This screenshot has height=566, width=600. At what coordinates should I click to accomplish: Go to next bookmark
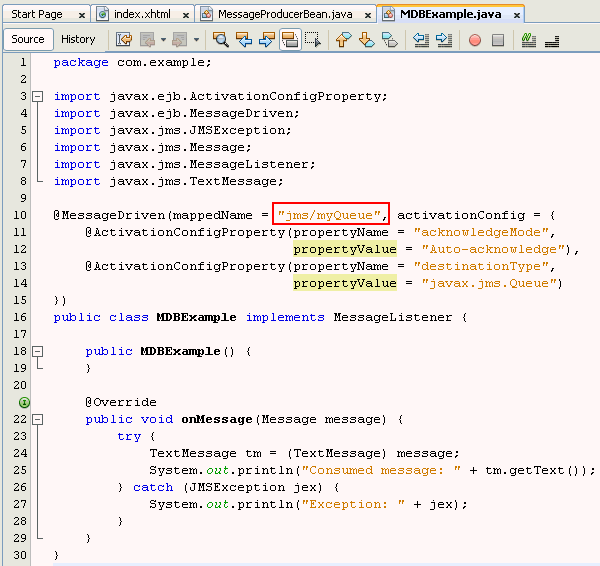(x=366, y=40)
